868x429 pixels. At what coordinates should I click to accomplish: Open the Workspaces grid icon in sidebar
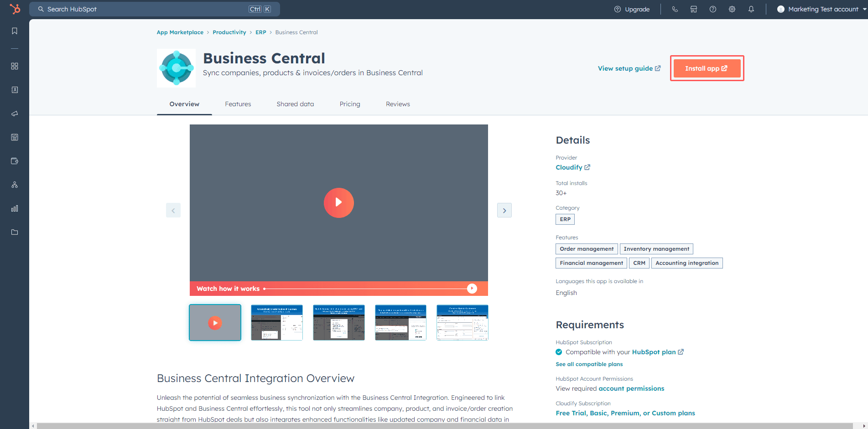tap(15, 66)
